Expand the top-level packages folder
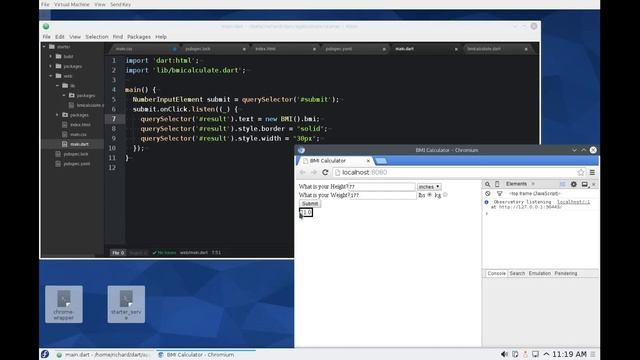 point(51,66)
